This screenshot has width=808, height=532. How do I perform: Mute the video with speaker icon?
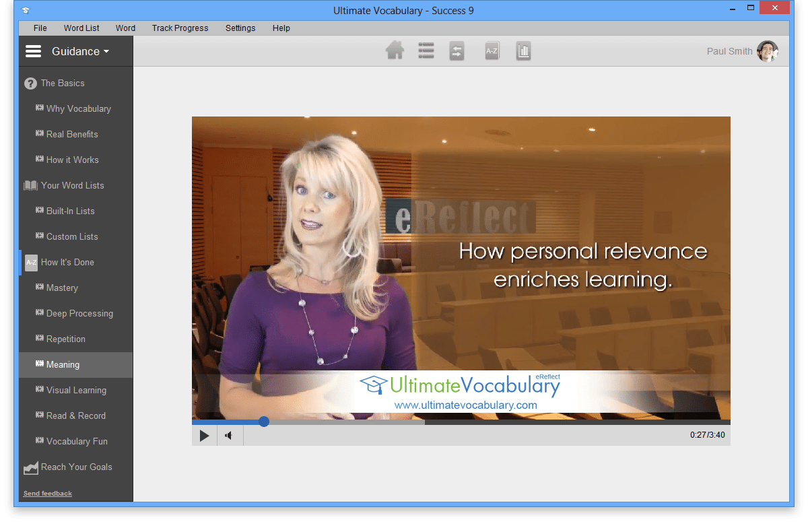(230, 436)
